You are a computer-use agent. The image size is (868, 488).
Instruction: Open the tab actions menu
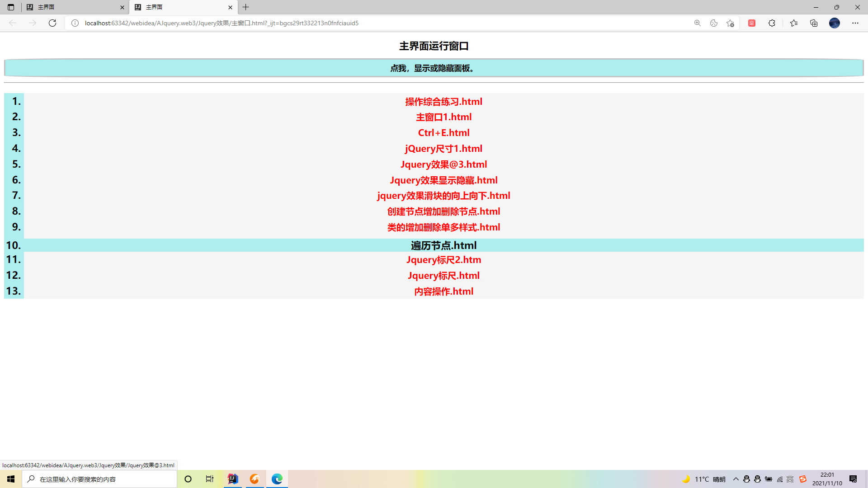point(11,7)
